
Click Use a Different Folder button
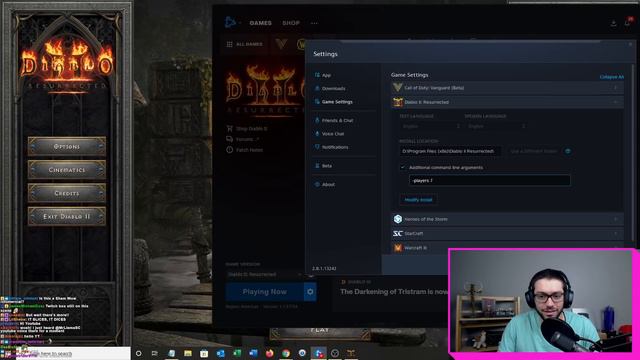(533, 151)
